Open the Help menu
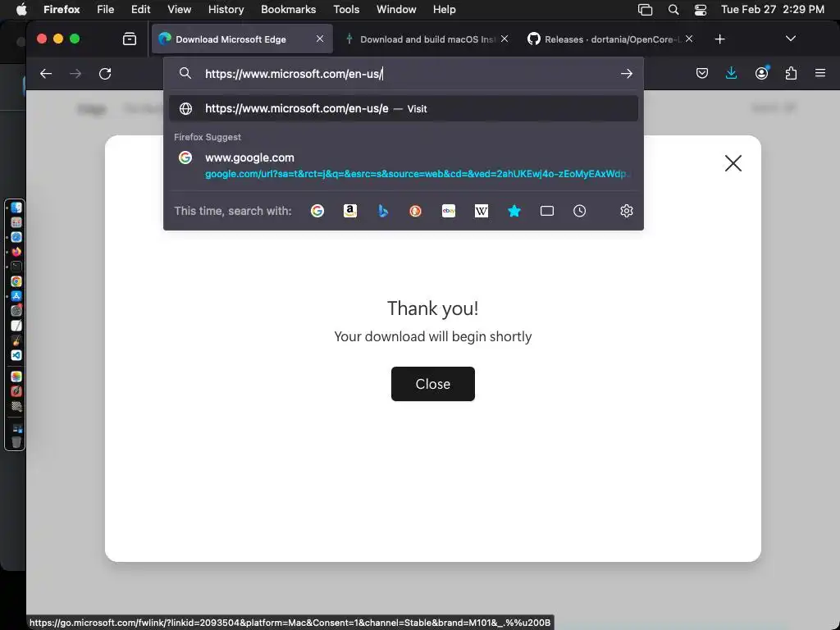Image resolution: width=840 pixels, height=630 pixels. [x=444, y=10]
